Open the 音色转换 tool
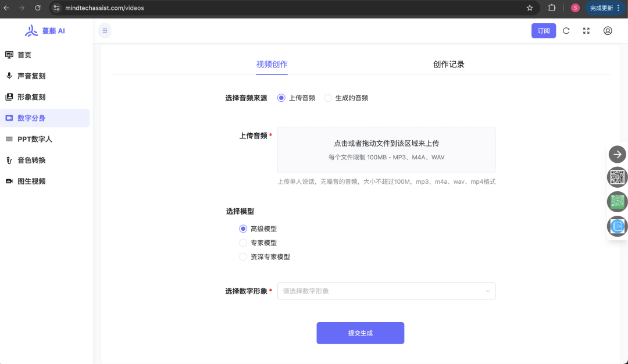Viewport: 628px width, 364px height. pyautogui.click(x=36, y=160)
